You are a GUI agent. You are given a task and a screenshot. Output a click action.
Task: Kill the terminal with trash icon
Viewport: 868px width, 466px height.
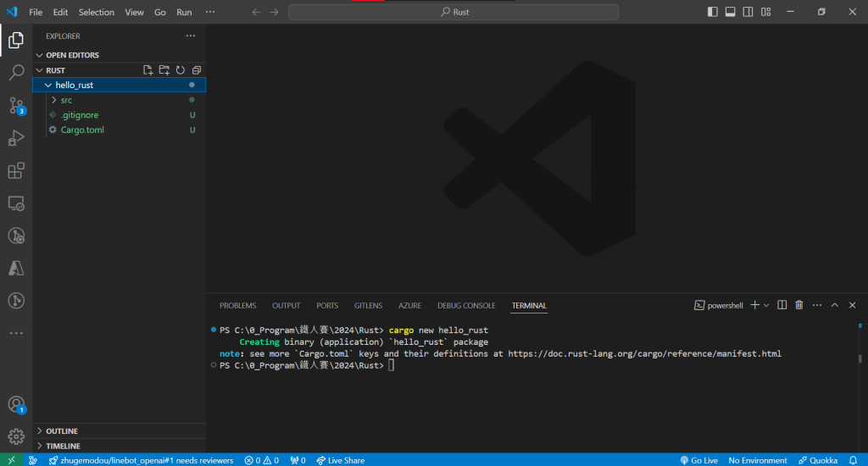coord(798,305)
